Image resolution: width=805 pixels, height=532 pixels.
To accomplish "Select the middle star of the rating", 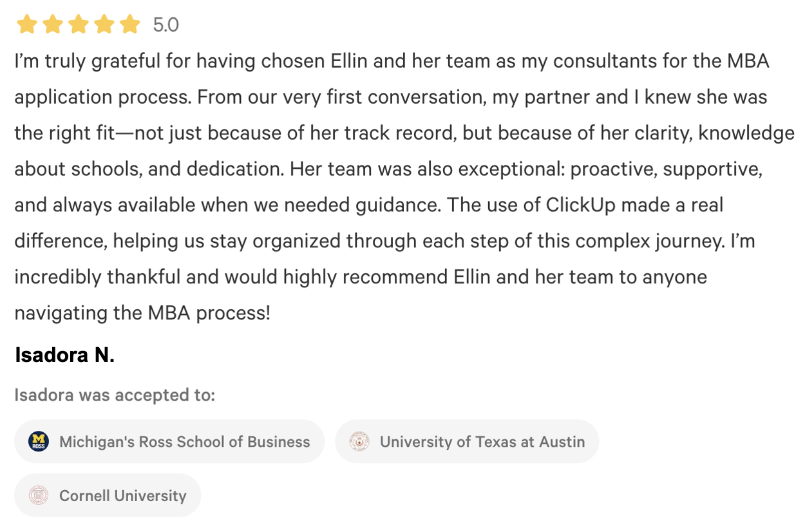I will [x=79, y=25].
